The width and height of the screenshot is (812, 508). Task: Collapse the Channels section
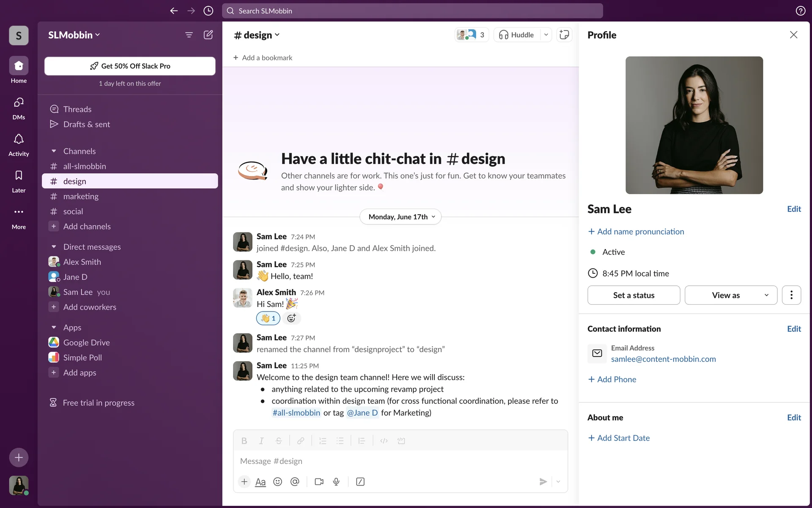pyautogui.click(x=54, y=151)
